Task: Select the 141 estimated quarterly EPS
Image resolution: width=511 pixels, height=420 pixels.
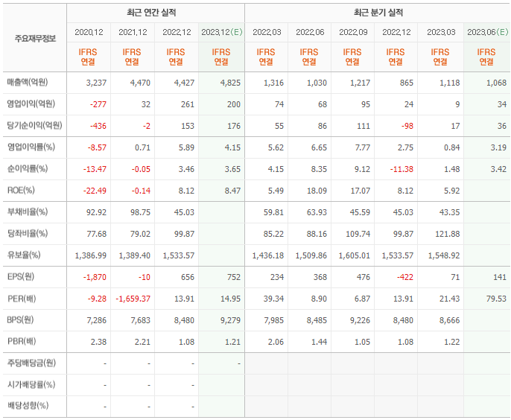Action: [500, 277]
